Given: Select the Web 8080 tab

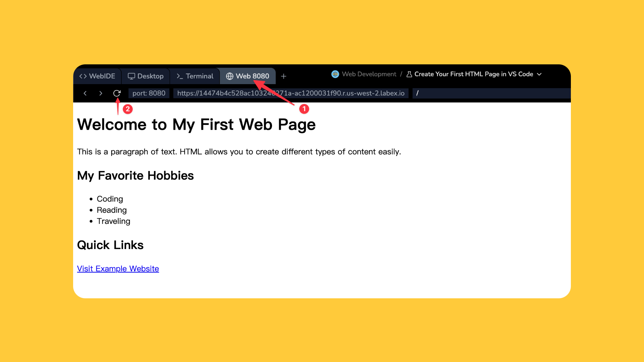Looking at the screenshot, I should coord(248,76).
